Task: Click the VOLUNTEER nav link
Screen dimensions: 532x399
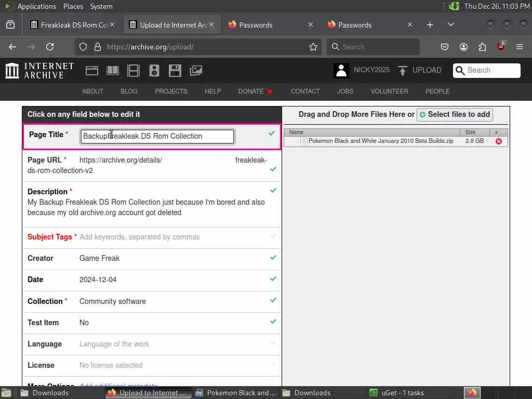Action: [389, 91]
